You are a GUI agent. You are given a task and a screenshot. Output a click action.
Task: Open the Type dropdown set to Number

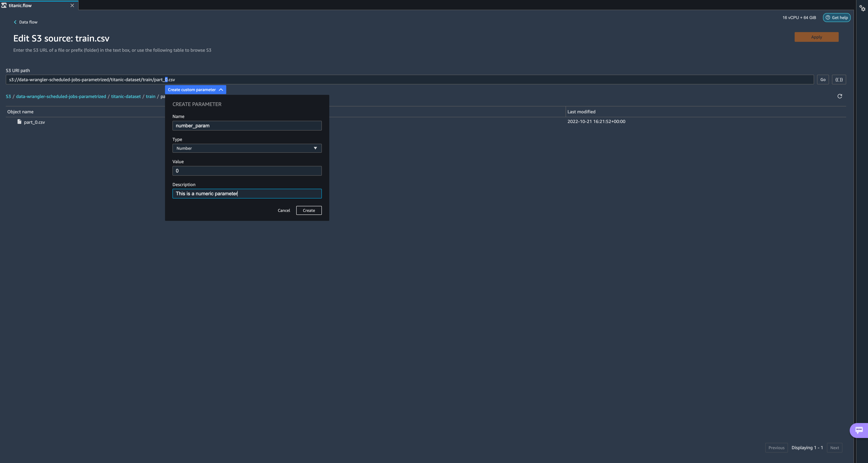point(247,148)
